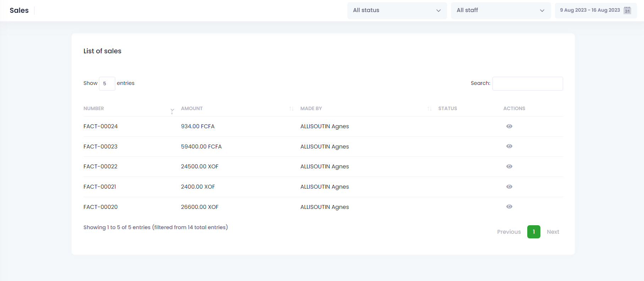Open the view icon for FACT-00022
Screen dimensions: 644x281
point(509,167)
